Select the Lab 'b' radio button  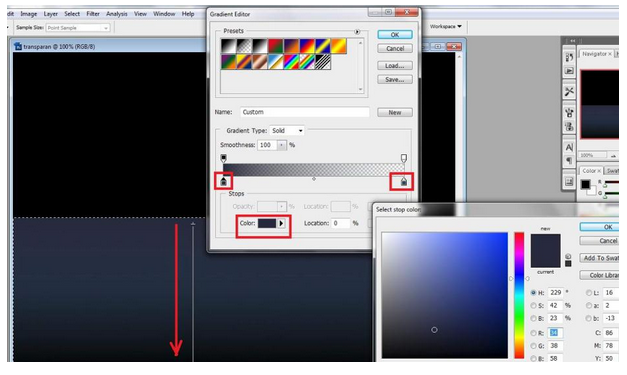click(589, 318)
